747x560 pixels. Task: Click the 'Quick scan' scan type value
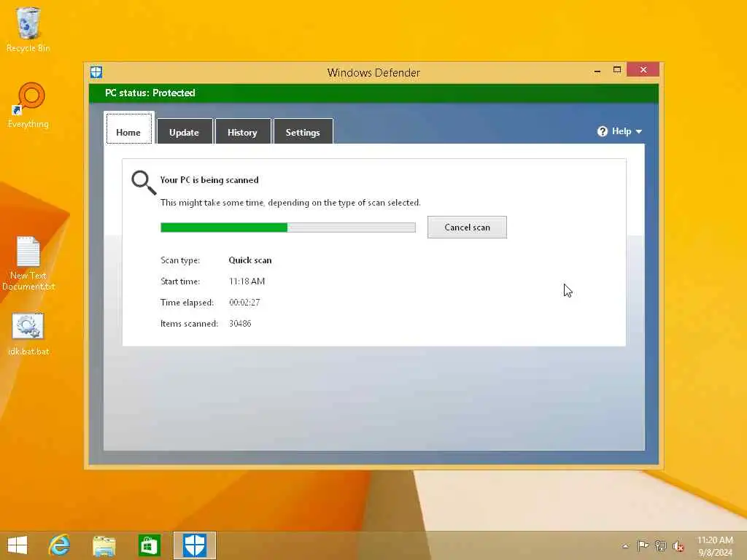pos(250,260)
